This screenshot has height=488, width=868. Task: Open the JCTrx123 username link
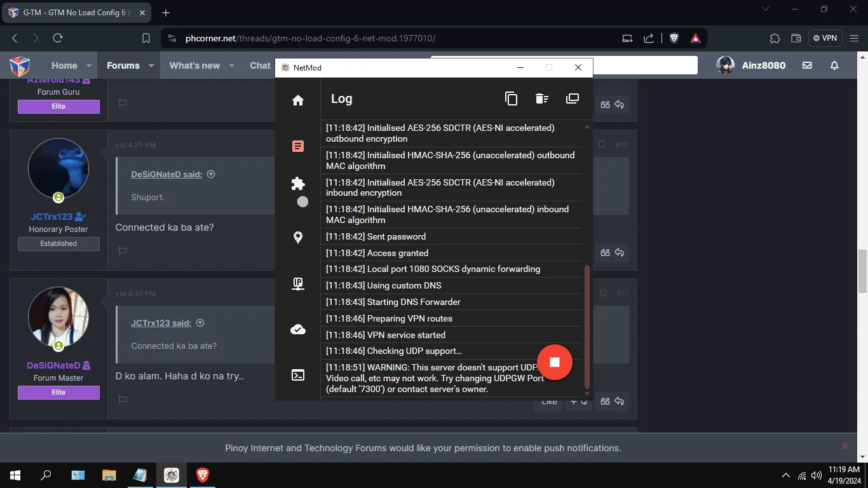click(x=51, y=217)
